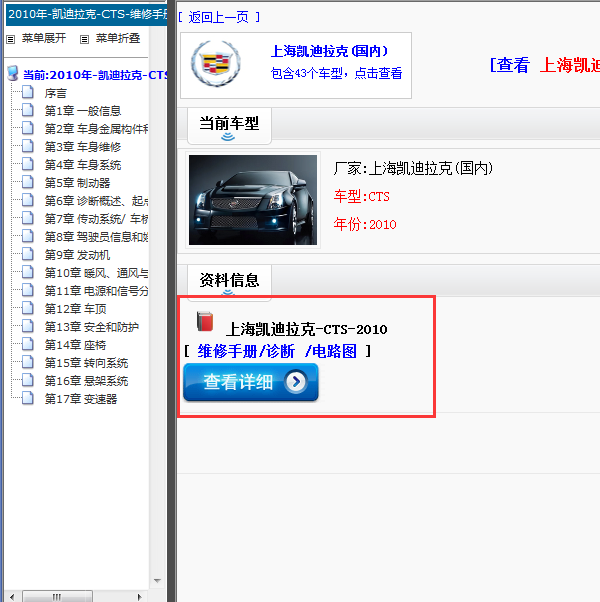
Task: Select the 当前:2010年-凯迪拉克-CTS root node
Action: coord(95,75)
